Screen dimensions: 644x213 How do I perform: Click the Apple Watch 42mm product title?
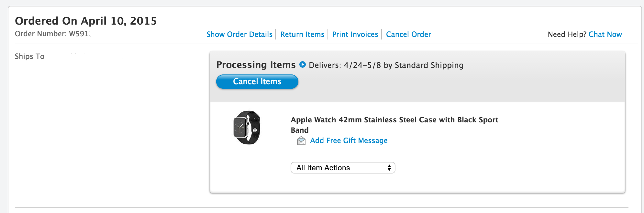pos(394,125)
